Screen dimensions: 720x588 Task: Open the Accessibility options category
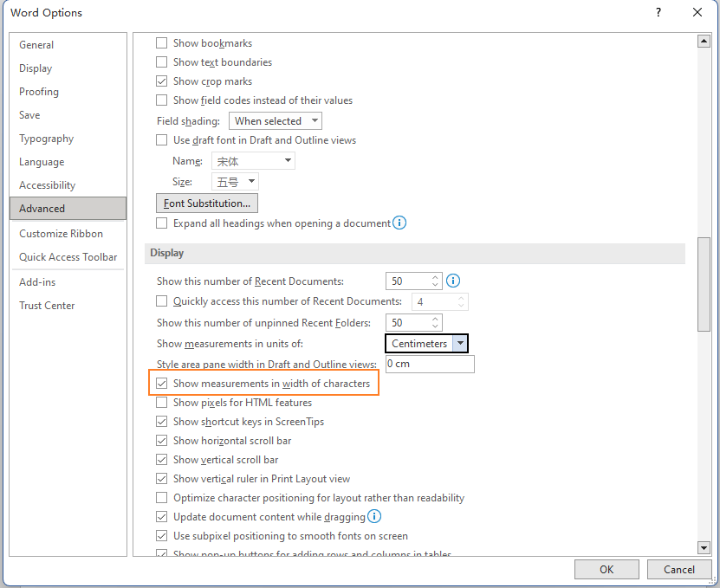click(x=68, y=185)
